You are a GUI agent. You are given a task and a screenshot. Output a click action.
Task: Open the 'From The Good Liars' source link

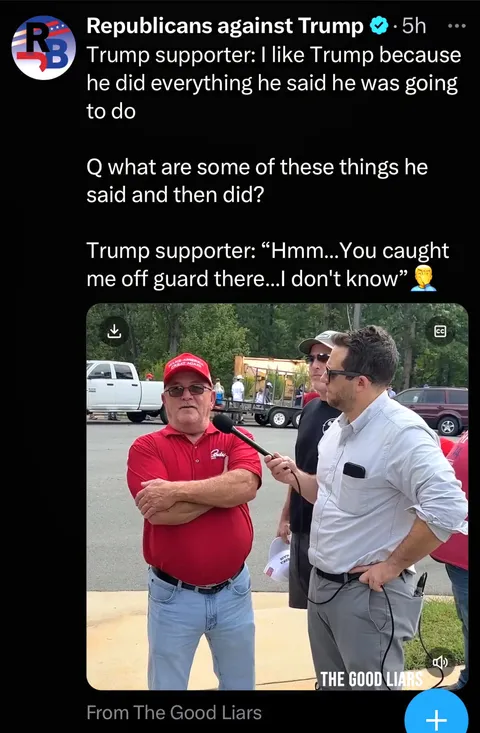174,713
